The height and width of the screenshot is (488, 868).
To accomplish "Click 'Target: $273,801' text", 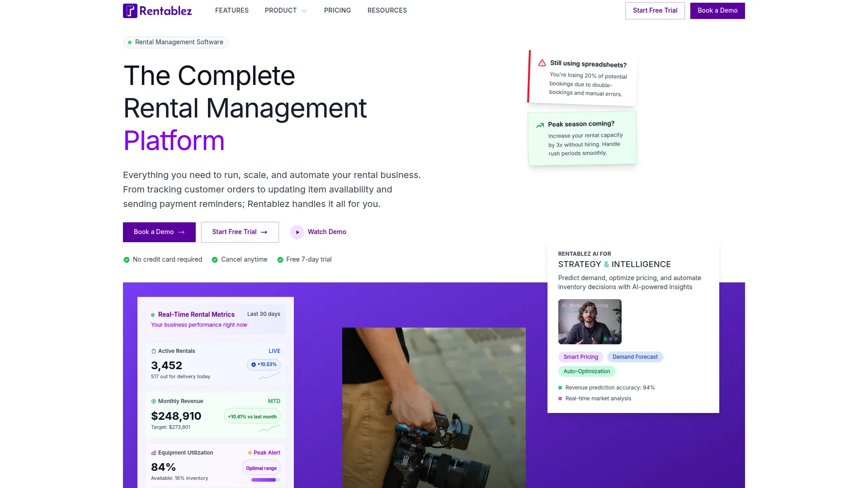I will tap(170, 427).
